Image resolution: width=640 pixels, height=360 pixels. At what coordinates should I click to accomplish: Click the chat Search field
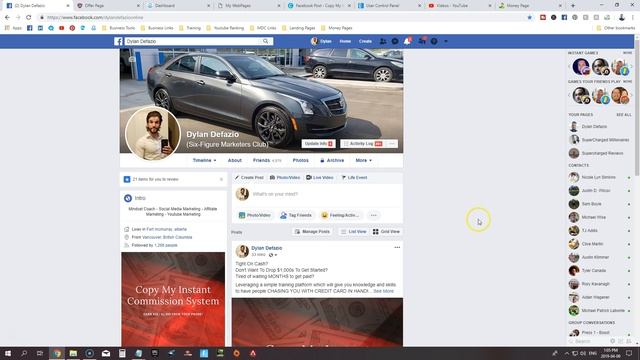pyautogui.click(x=588, y=341)
